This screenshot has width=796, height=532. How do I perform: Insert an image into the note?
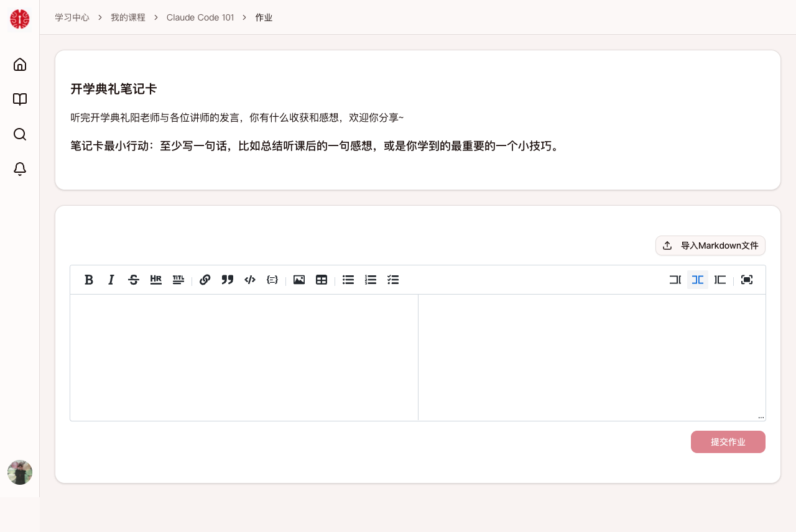[299, 280]
